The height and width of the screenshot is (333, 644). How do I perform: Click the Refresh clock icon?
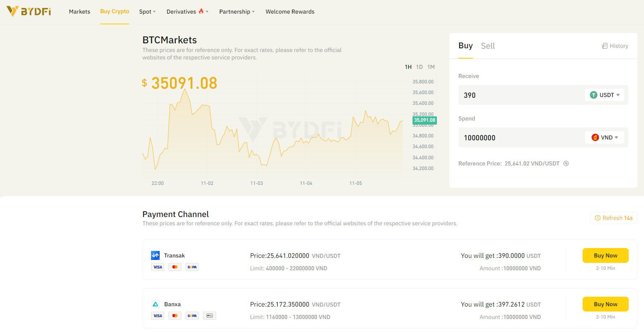click(x=597, y=218)
